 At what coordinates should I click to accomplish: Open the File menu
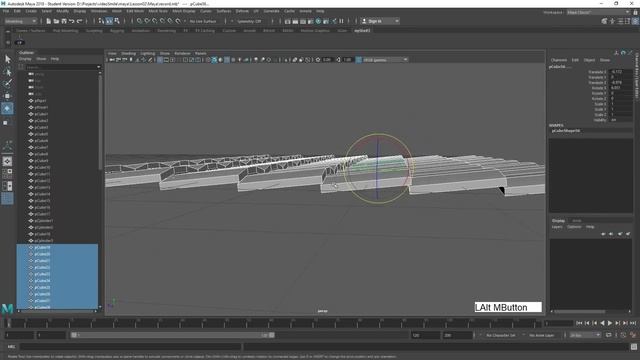coord(6,11)
